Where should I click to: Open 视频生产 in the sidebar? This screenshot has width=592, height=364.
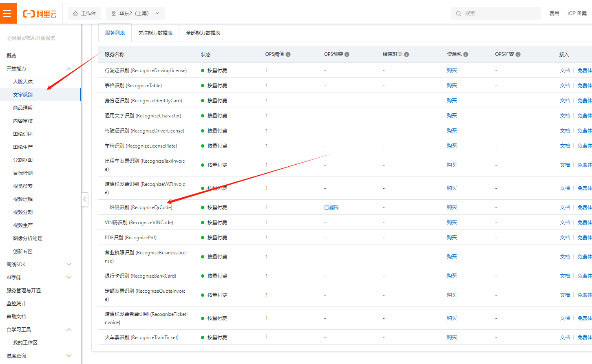click(x=23, y=225)
